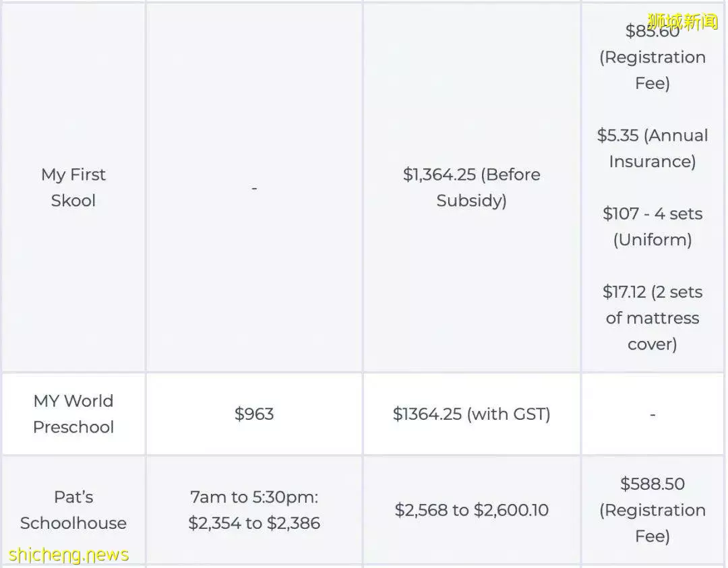Select the $107 - 4 sets Uniform entry

coord(653,226)
